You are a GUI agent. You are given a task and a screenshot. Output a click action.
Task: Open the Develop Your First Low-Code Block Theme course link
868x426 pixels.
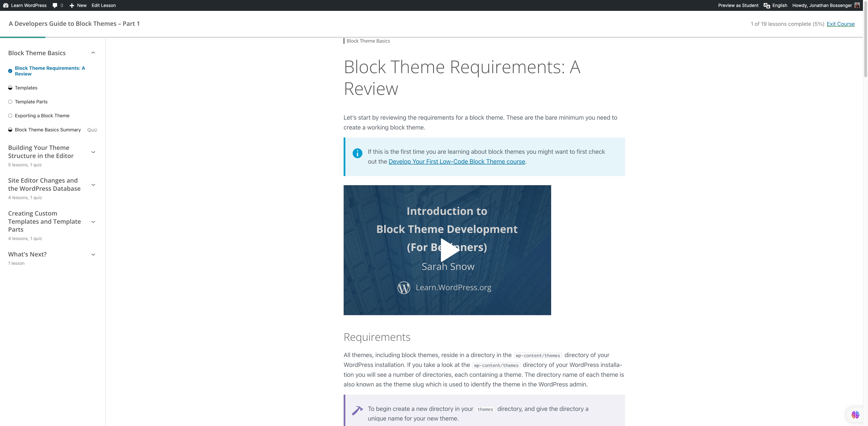pyautogui.click(x=457, y=162)
